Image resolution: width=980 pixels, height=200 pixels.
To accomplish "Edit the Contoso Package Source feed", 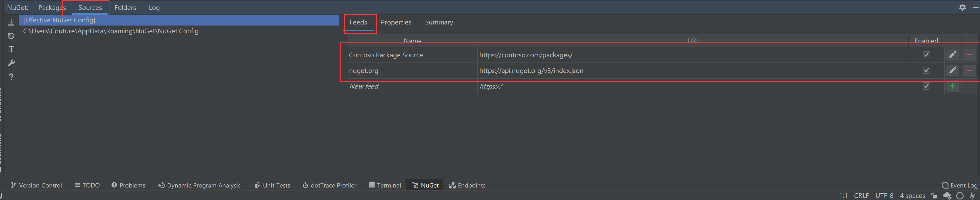I will (952, 55).
